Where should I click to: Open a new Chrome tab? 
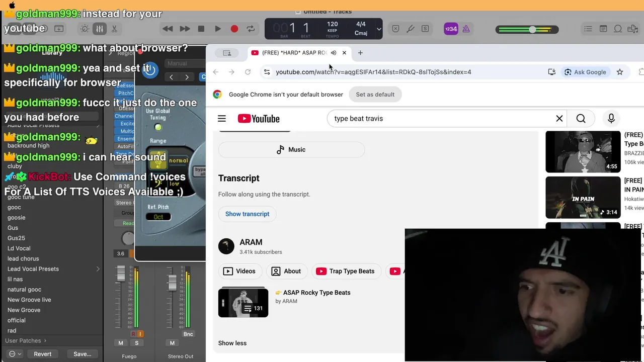point(360,53)
